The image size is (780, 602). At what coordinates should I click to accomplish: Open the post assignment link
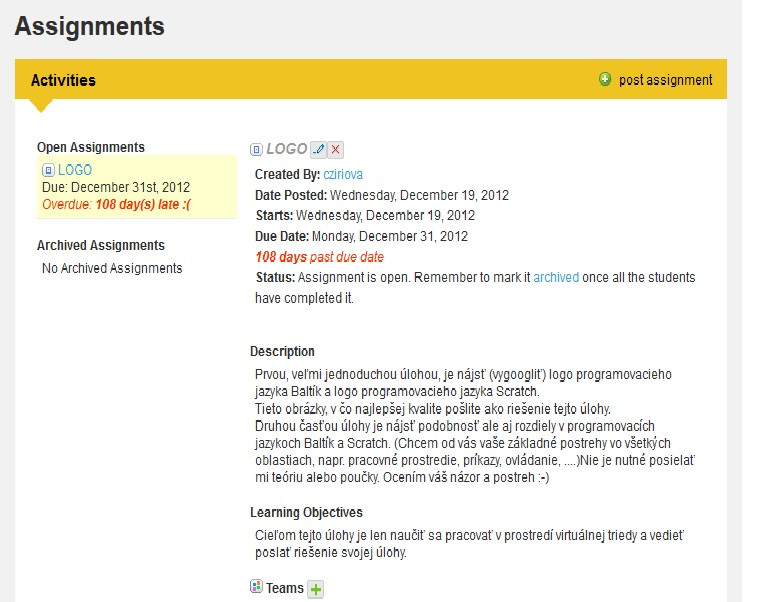[x=665, y=80]
